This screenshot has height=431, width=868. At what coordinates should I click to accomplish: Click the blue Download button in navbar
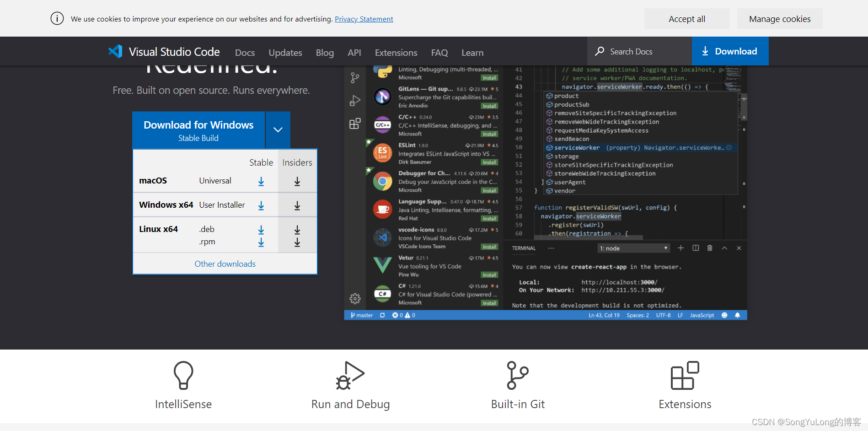tap(730, 51)
